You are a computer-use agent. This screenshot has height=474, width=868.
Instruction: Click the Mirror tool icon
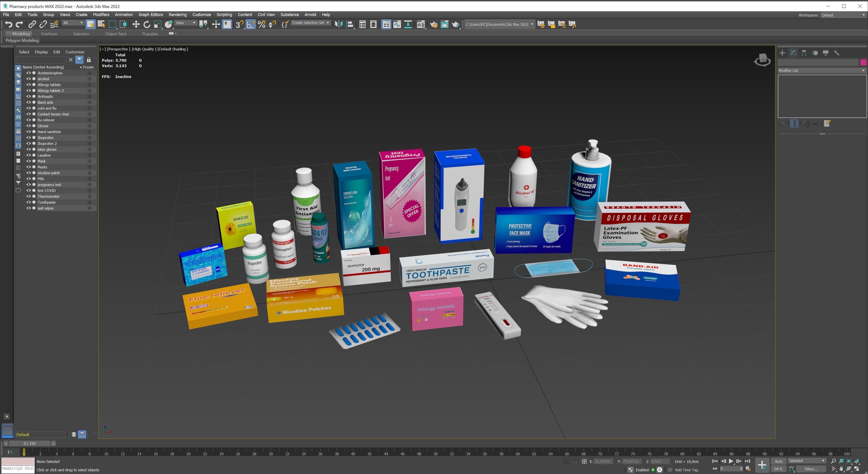[x=338, y=24]
